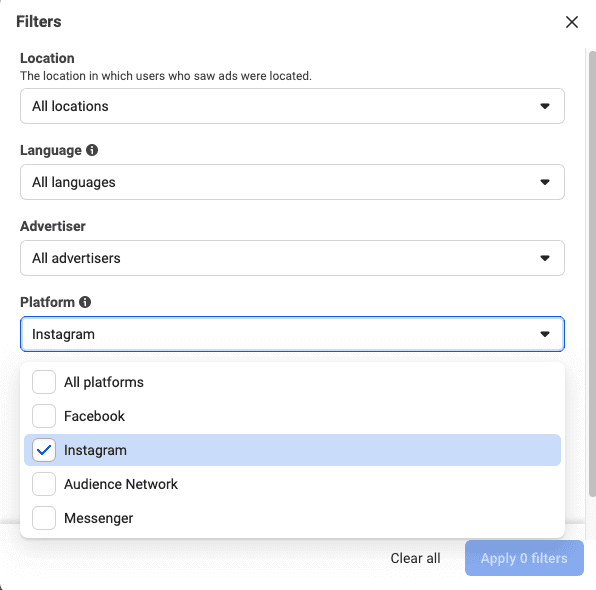This screenshot has width=596, height=590.
Task: Click the Advertiser section heading
Action: (x=52, y=226)
